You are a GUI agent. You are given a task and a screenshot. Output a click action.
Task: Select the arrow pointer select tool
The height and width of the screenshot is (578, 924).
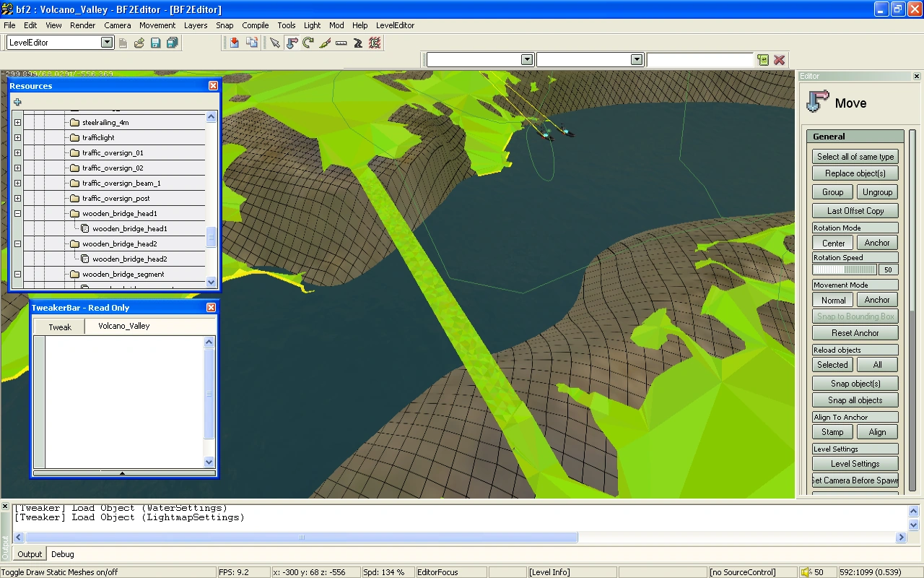coord(275,43)
